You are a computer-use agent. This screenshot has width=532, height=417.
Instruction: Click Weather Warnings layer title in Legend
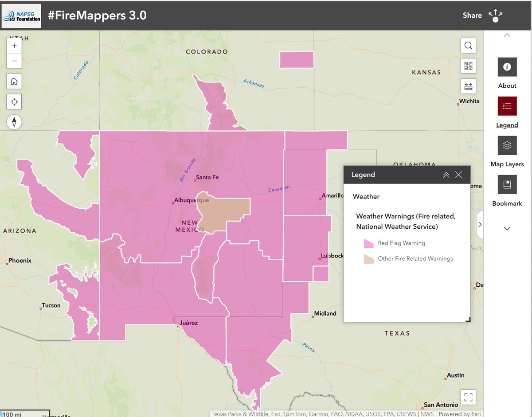(406, 221)
